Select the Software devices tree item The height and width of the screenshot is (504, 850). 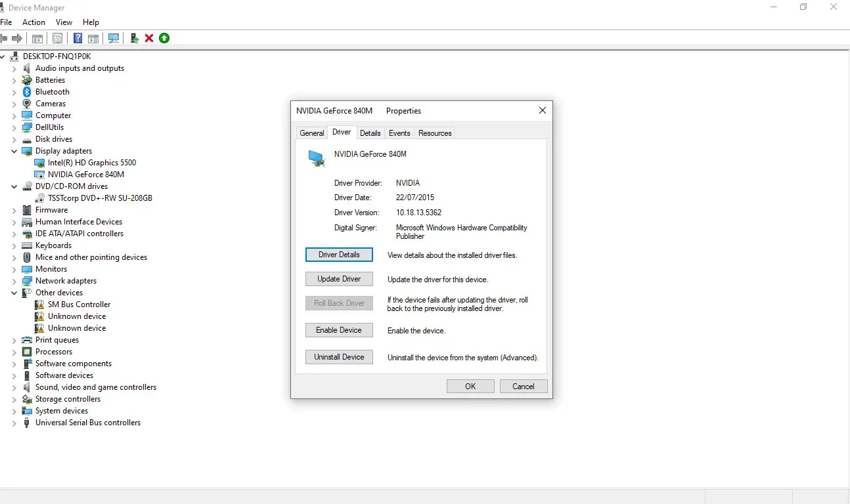coord(64,375)
